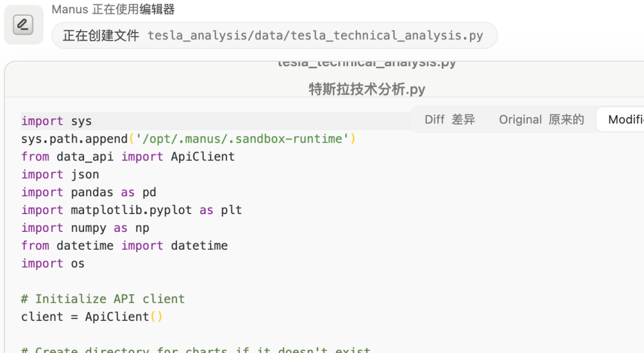Viewport: 644px width, 353px height.
Task: Click the editor pencil icon
Action: click(23, 25)
